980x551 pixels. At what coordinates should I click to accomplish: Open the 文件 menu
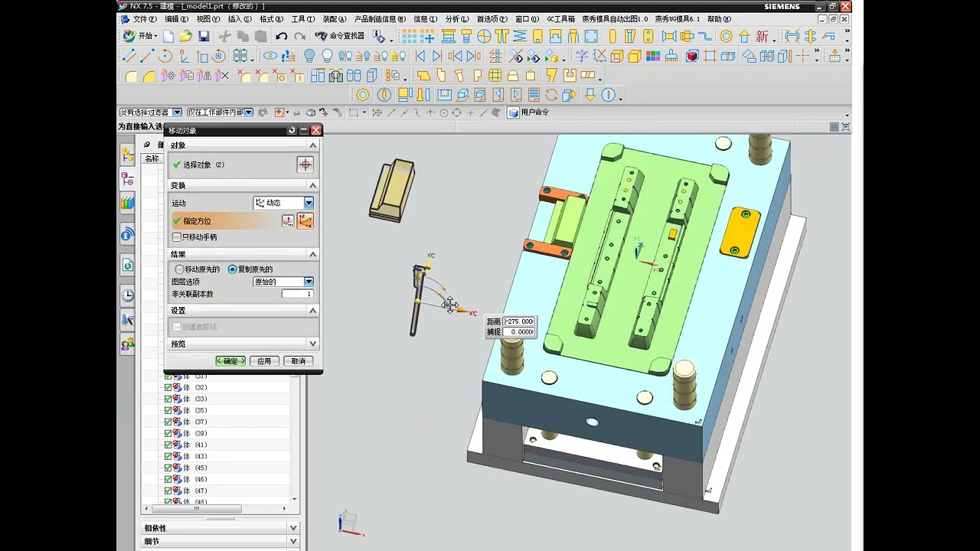point(144,19)
